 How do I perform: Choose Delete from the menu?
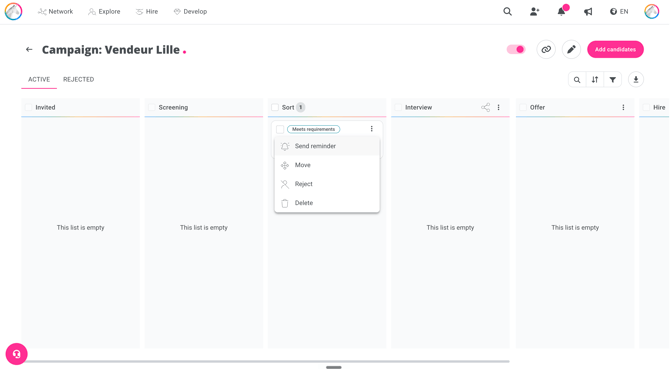click(327, 203)
